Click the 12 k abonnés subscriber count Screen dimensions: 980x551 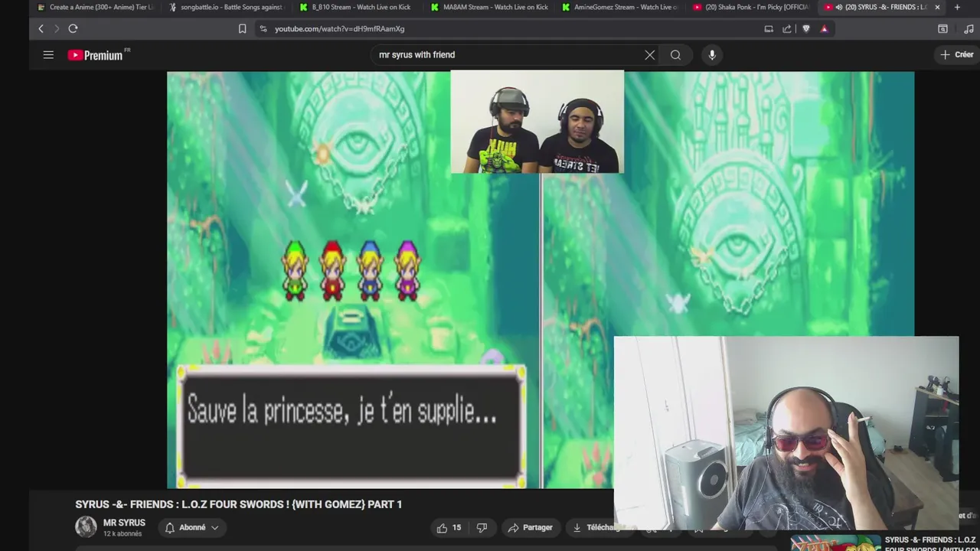pos(122,533)
